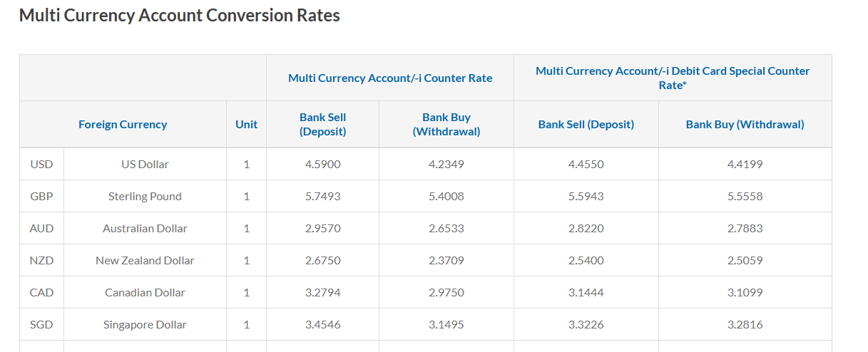
Task: Select the AUD currency code cell
Action: pyautogui.click(x=41, y=228)
